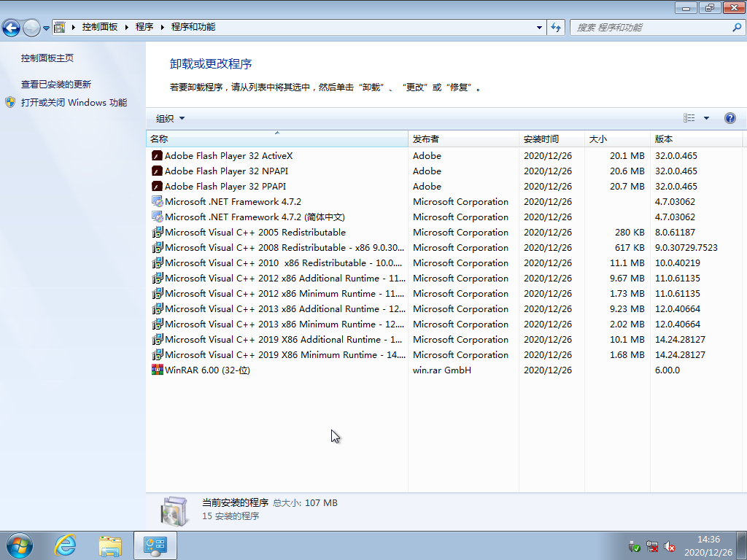Screen dimensions: 747x560
Task: Click the WinRAR 6.00 (32-位) icon
Action: 158,370
